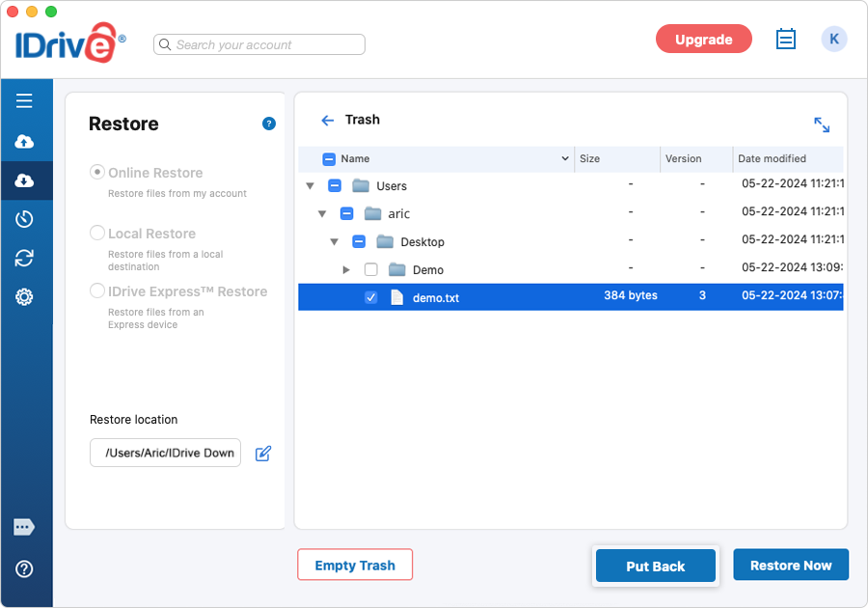This screenshot has width=868, height=608.
Task: Toggle the Users folder checkbox
Action: click(x=335, y=185)
